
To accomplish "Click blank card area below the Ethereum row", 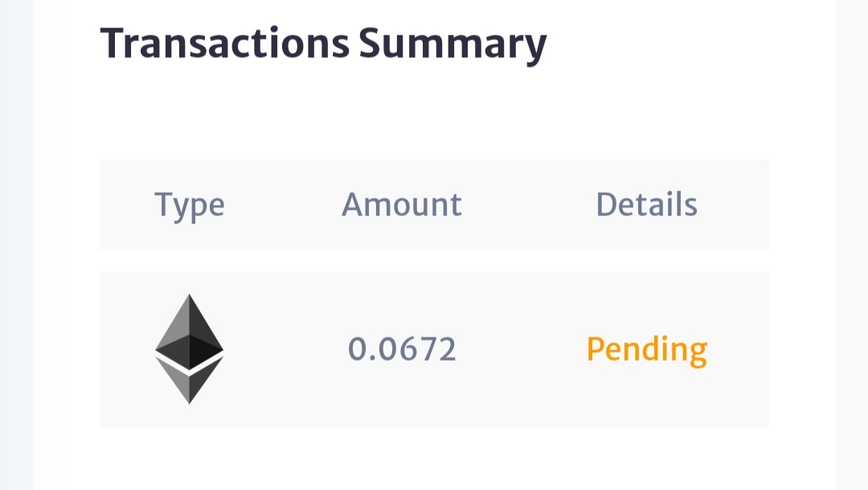I will [434, 458].
